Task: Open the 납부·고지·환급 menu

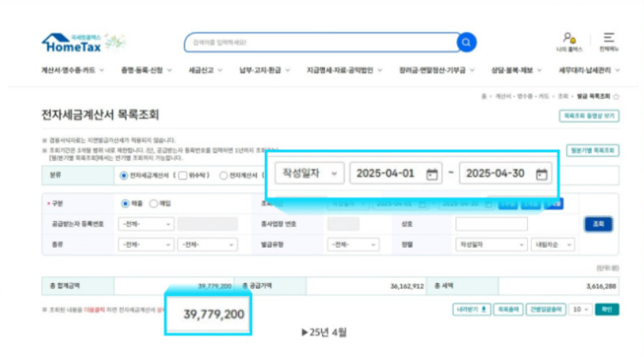Action: (265, 70)
